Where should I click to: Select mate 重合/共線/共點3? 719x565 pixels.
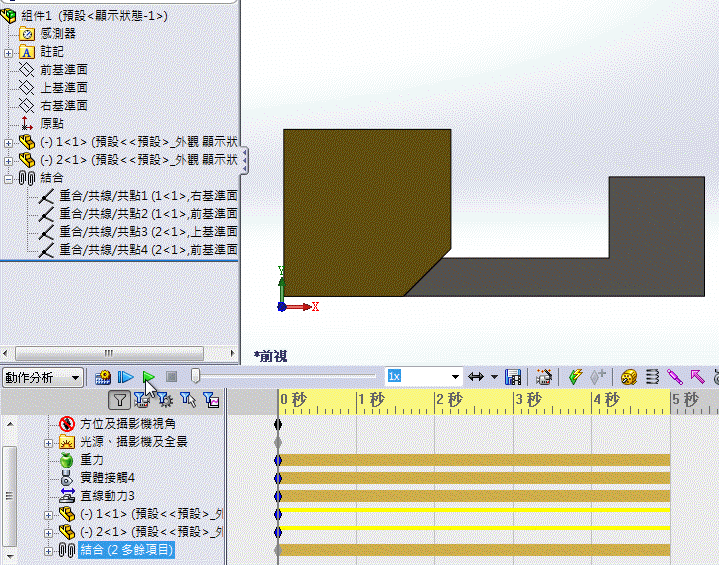[x=148, y=232]
